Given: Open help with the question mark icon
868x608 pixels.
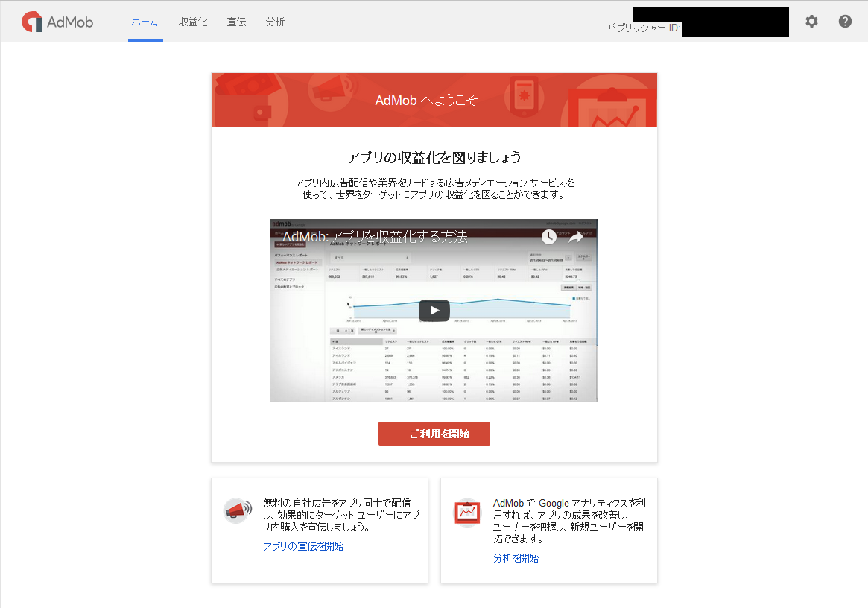Looking at the screenshot, I should 845,22.
